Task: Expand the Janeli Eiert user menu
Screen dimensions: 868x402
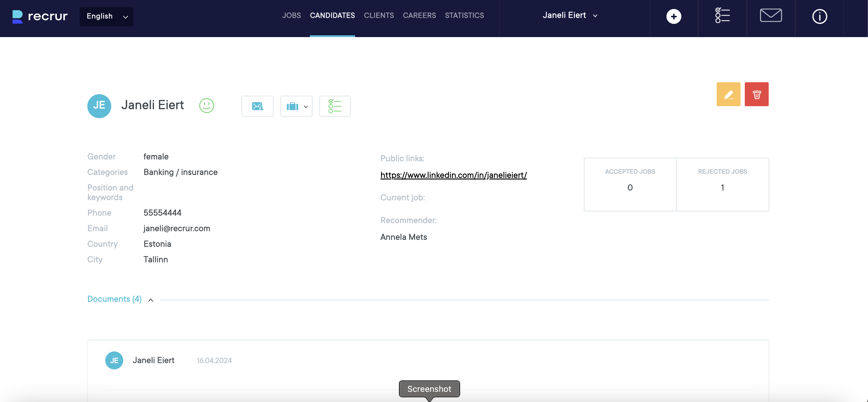Action: tap(569, 16)
